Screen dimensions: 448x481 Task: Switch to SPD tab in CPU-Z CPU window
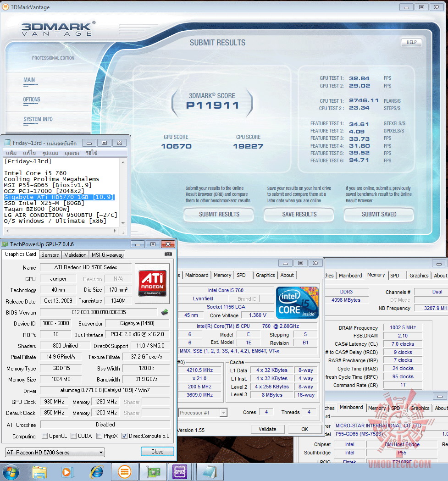(241, 275)
